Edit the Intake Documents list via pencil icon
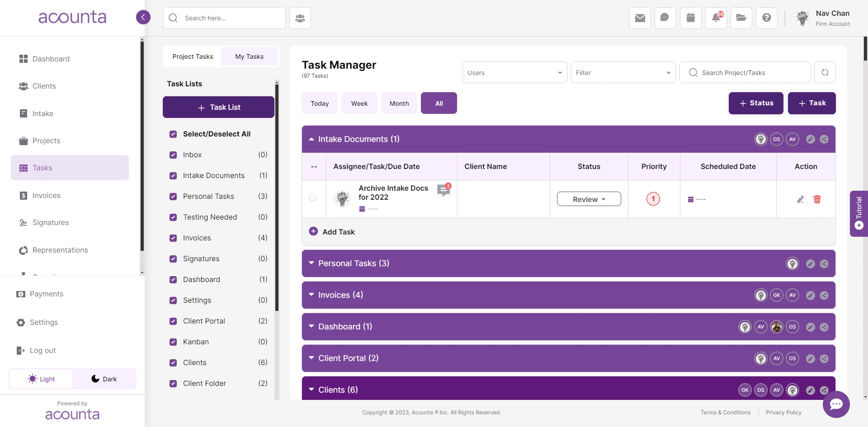This screenshot has height=427, width=868. coord(809,139)
